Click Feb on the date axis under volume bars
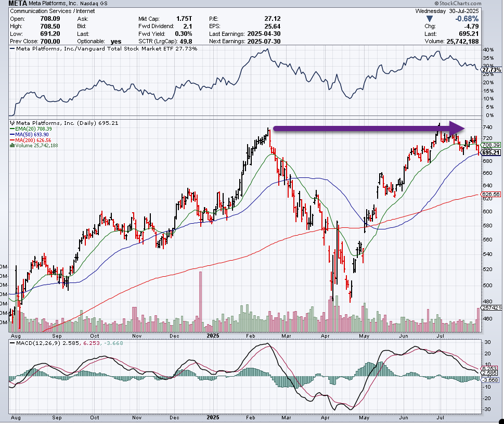504x424 pixels. [x=250, y=336]
